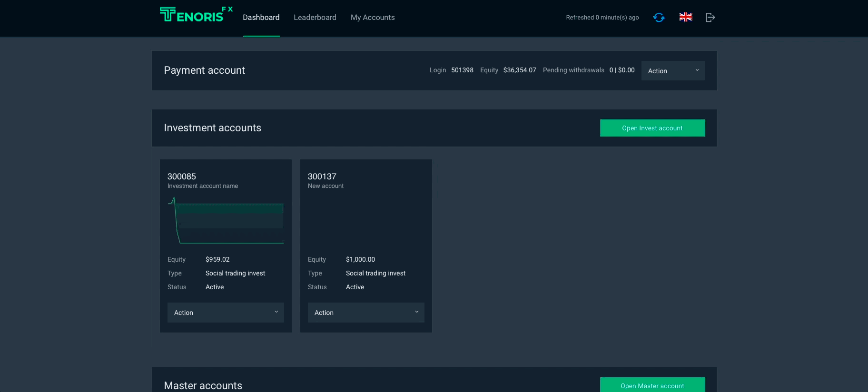Click payment account login number 501398
Viewport: 868px width, 392px height.
[x=462, y=70]
